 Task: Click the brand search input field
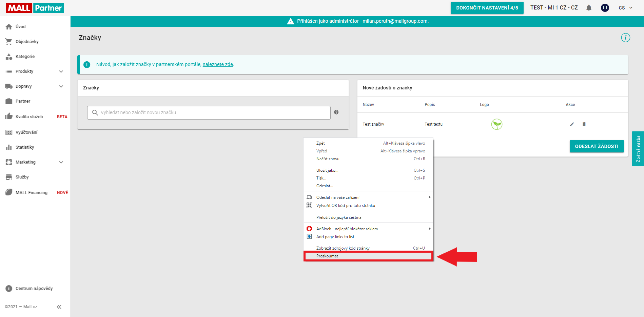point(209,112)
